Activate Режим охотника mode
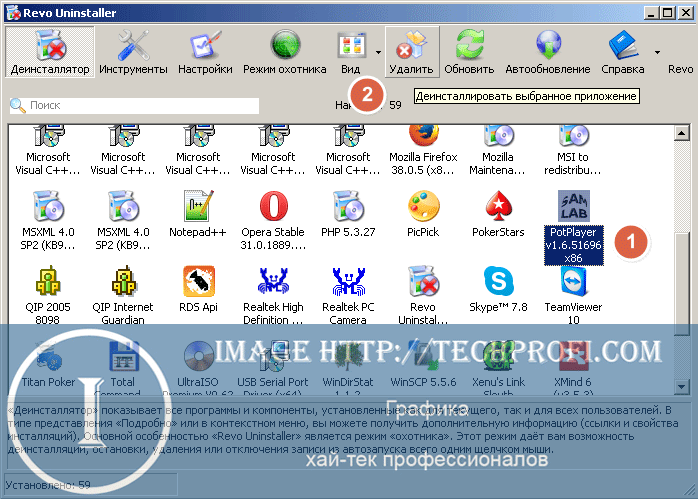The width and height of the screenshot is (698, 499). coord(284,52)
